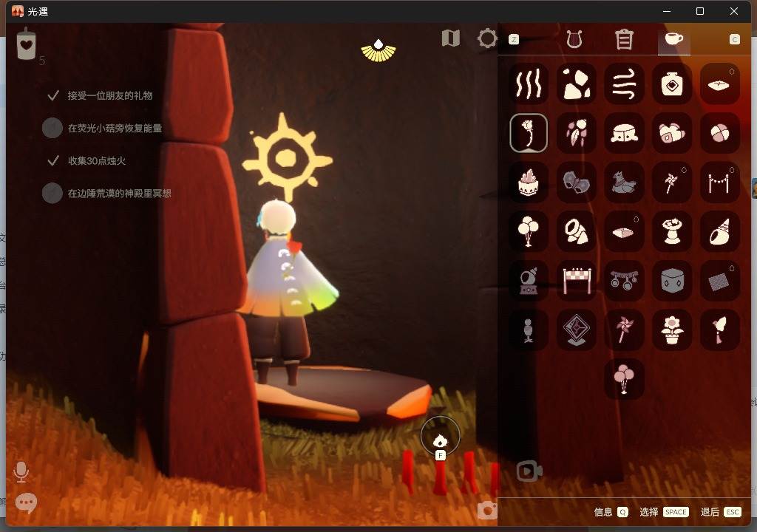Select the grey mannequin figure prop
Screen dimensions: 757x532
tap(528, 330)
